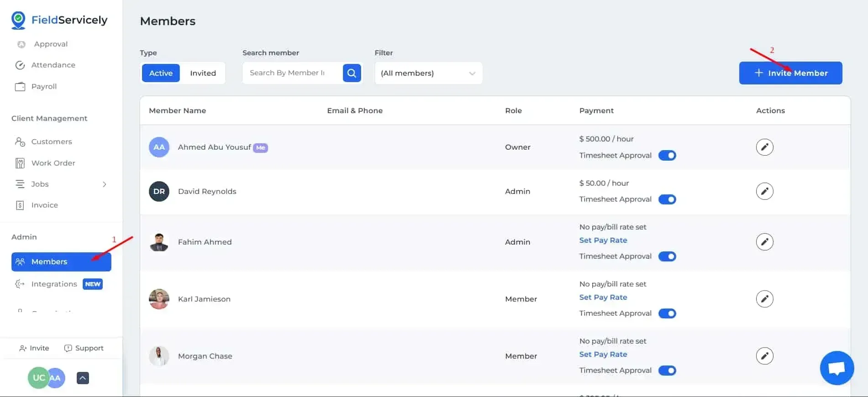Screen dimensions: 868x397
Task: Expand the account switcher arrow button
Action: click(83, 378)
